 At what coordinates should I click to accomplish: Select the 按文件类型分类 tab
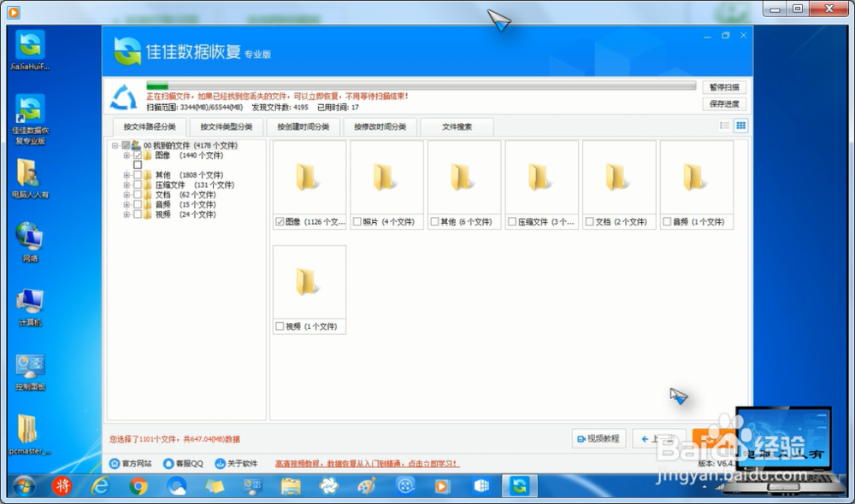click(227, 127)
